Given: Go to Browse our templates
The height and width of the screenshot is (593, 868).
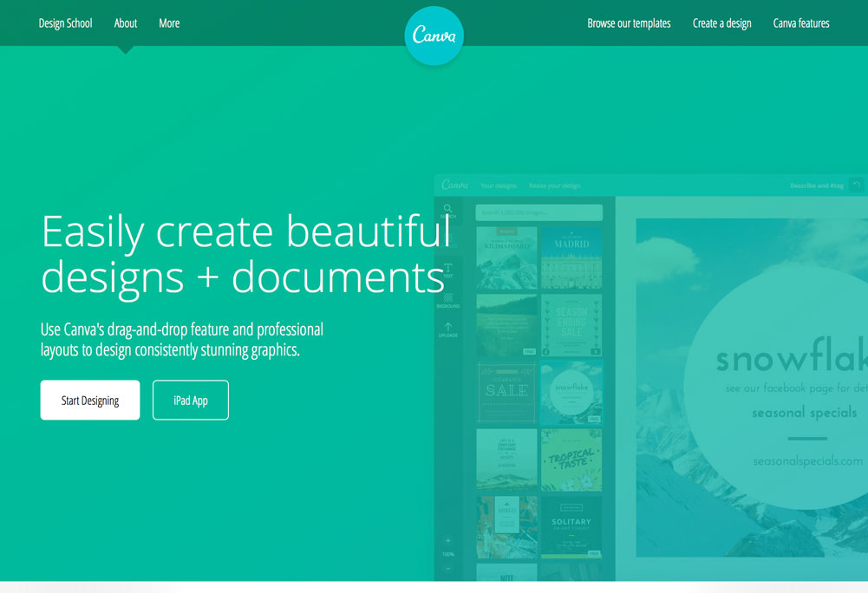Looking at the screenshot, I should (629, 23).
